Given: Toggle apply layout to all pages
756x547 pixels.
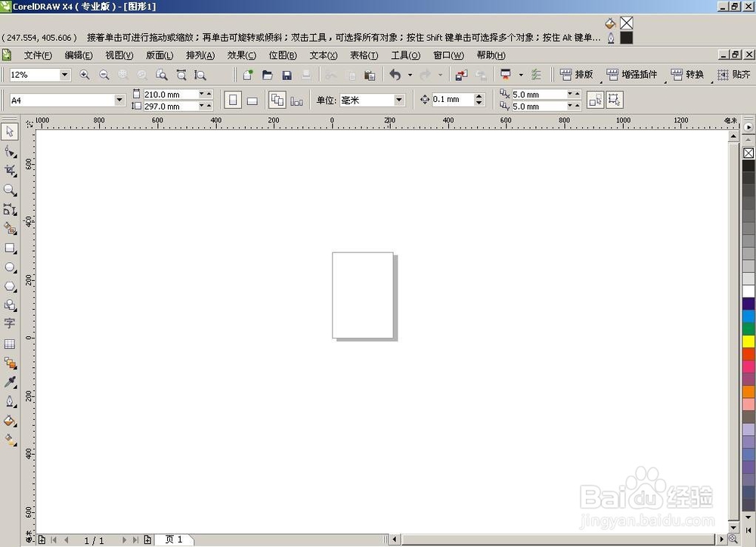Looking at the screenshot, I should point(277,100).
